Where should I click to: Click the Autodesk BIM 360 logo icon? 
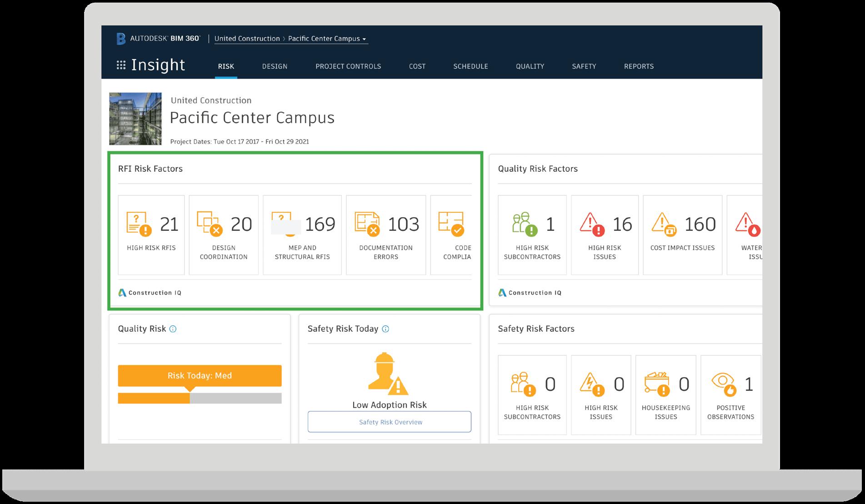121,39
